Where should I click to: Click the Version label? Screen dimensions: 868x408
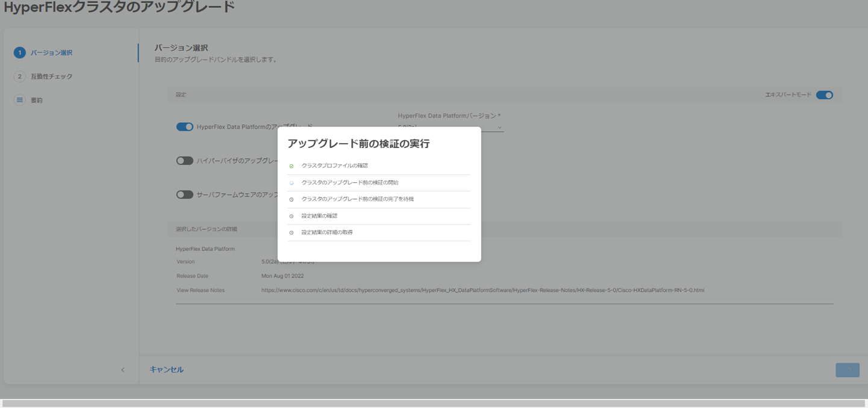click(186, 262)
